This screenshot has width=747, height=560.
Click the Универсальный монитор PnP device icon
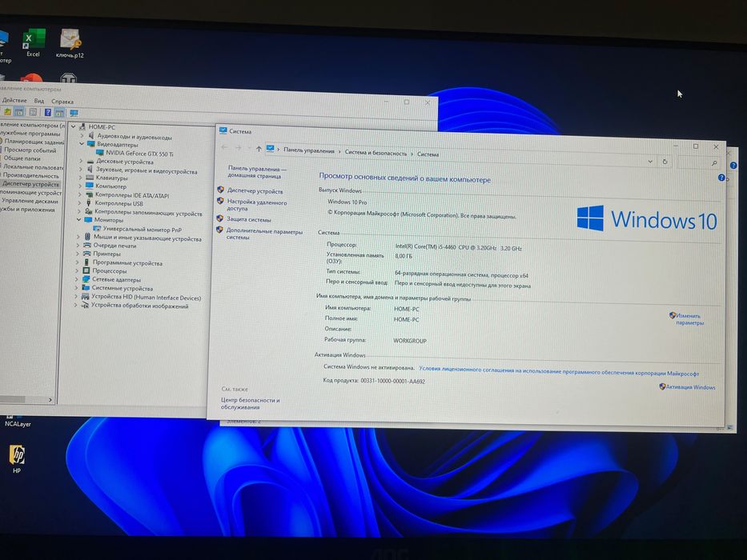tap(97, 229)
